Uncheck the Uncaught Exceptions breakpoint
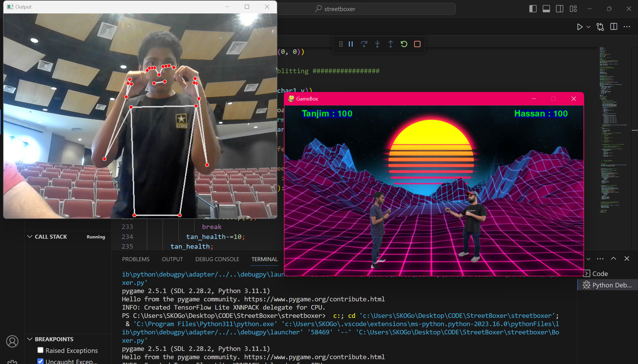638x364 pixels. click(x=40, y=361)
